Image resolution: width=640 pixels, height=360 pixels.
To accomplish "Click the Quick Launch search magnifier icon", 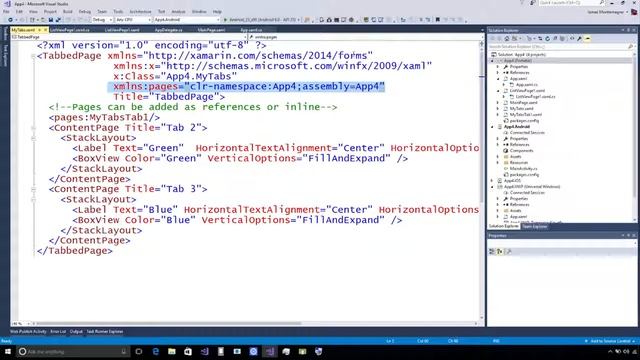I will (602, 3).
